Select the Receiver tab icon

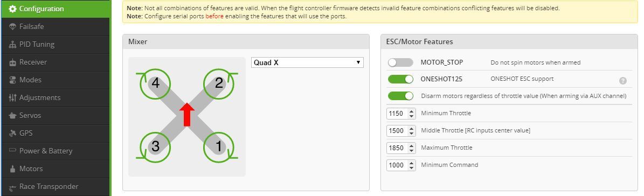pyautogui.click(x=12, y=62)
